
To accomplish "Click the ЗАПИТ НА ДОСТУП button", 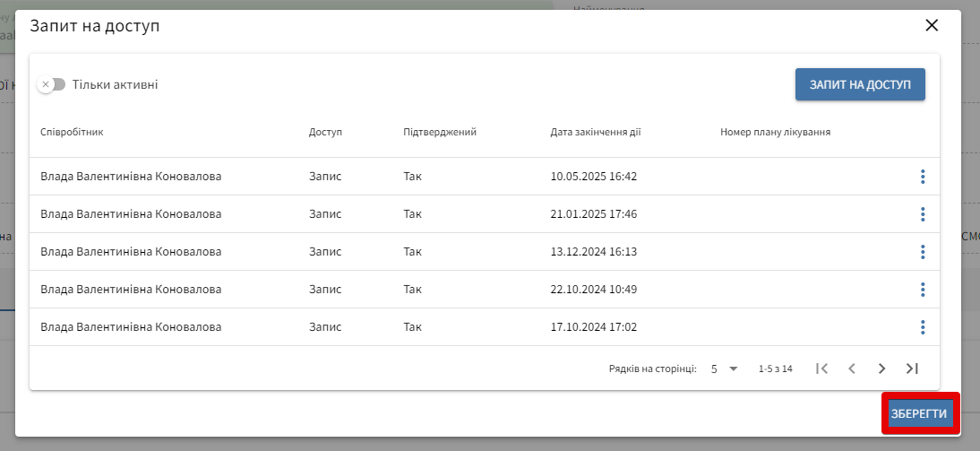I will pyautogui.click(x=860, y=84).
